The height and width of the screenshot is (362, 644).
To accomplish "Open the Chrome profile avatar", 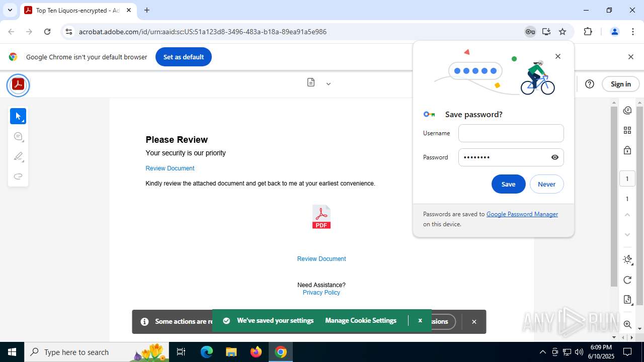I will tap(614, 32).
